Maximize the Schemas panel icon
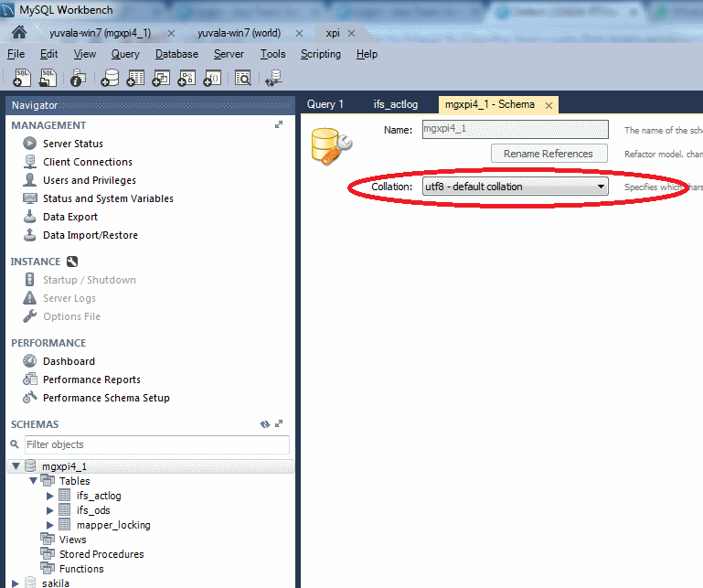Viewport: 703px width, 588px height. 279,423
